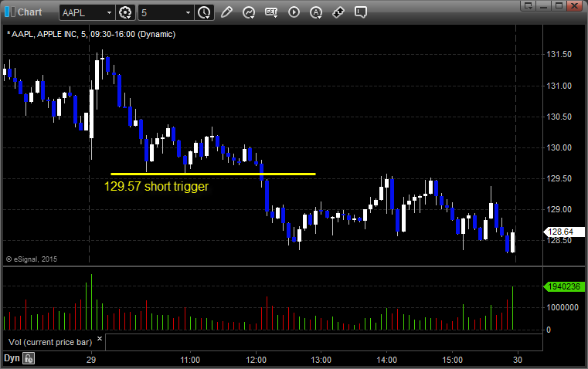Viewport: 588px width, 369px height.
Task: Toggle the time lock icon beside Dyn
Action: coord(29,358)
